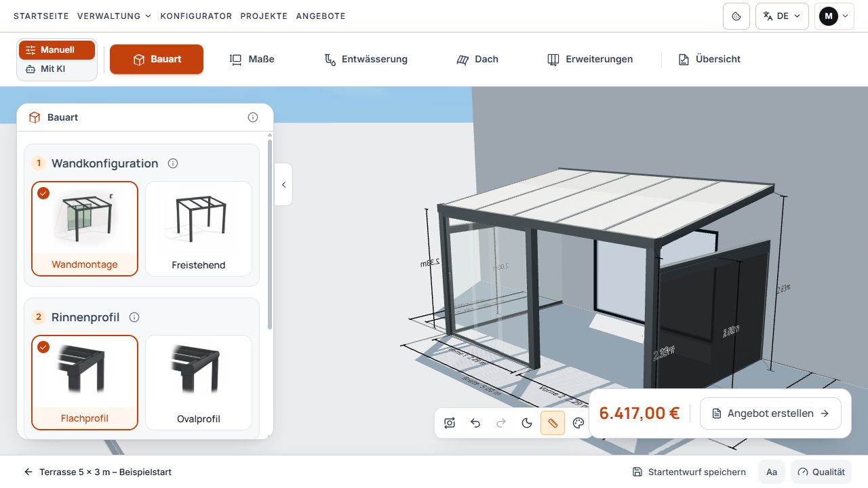
Task: Click the redo arrow icon
Action: pyautogui.click(x=501, y=424)
